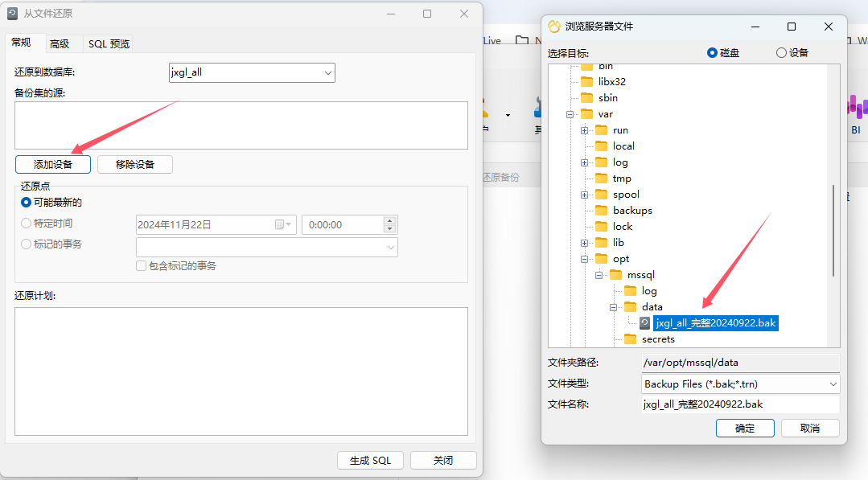Image resolution: width=868 pixels, height=480 pixels.
Task: Collapse the mssql tree node
Action: point(599,275)
